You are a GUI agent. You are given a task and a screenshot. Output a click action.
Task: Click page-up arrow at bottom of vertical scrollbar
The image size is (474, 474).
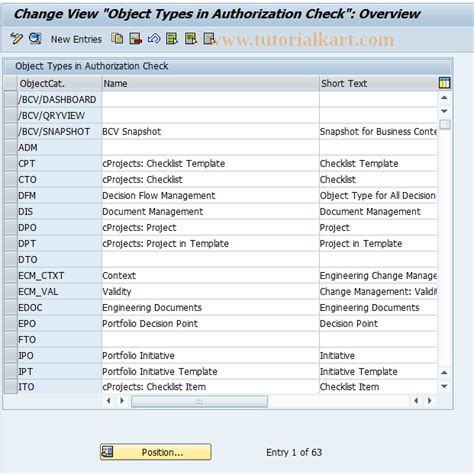pyautogui.click(x=444, y=372)
